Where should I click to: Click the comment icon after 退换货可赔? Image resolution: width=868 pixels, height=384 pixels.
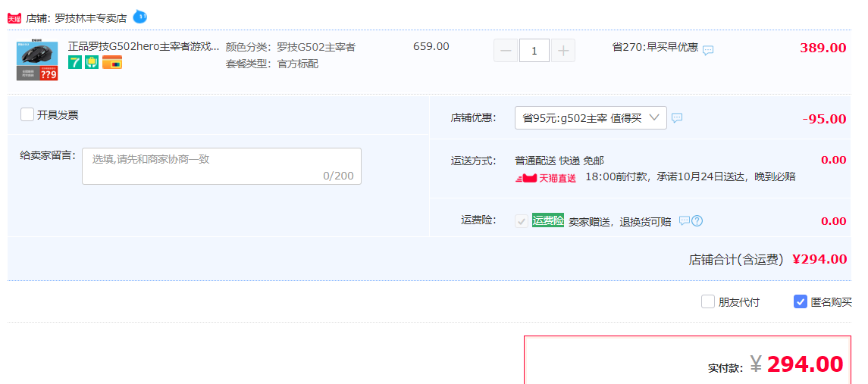point(685,220)
